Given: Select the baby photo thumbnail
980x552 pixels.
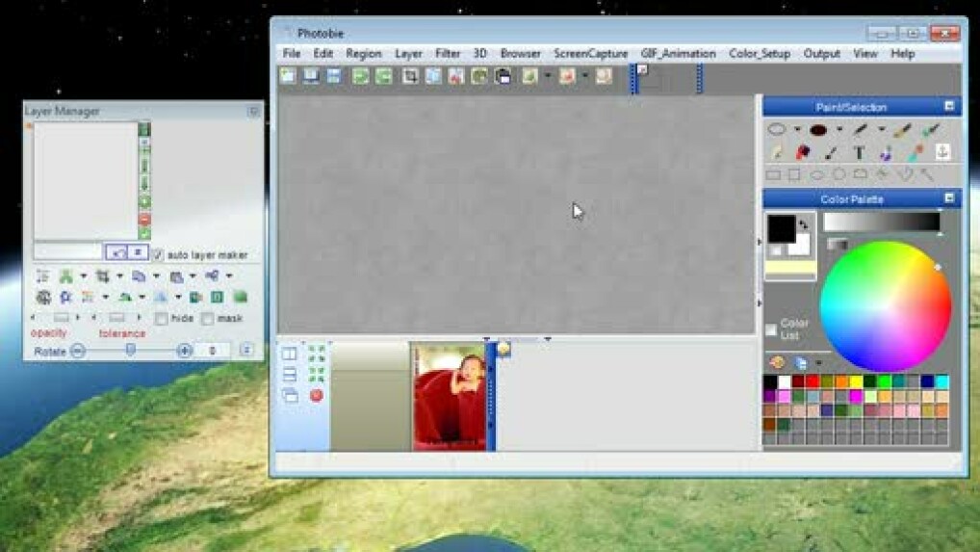Looking at the screenshot, I should (x=449, y=397).
